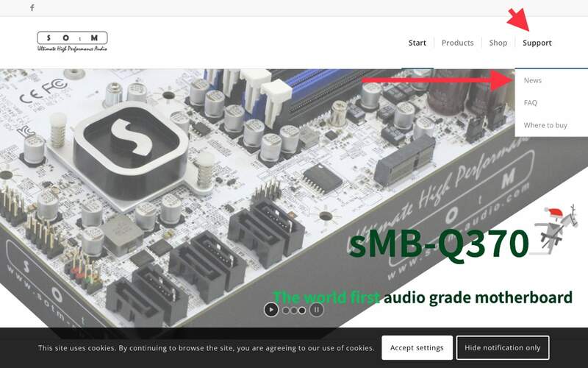Open the Start menu item

[417, 43]
